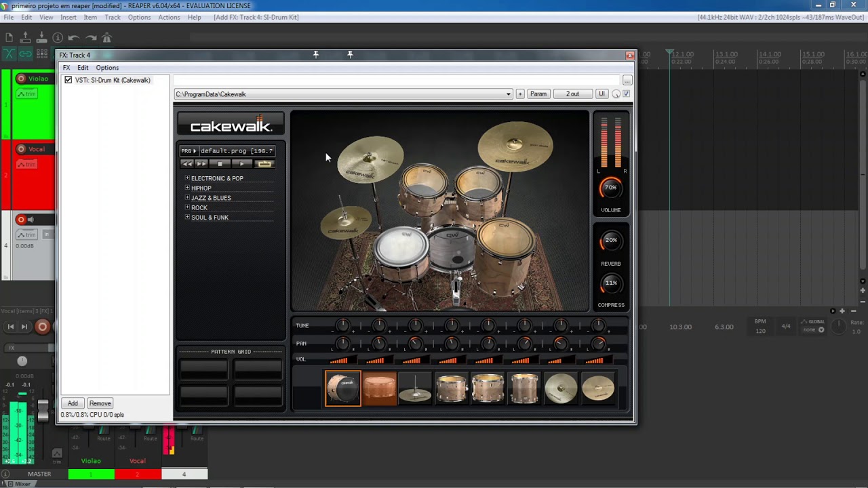868x488 pixels.
Task: Toggle the metronome icon
Action: coord(106,38)
